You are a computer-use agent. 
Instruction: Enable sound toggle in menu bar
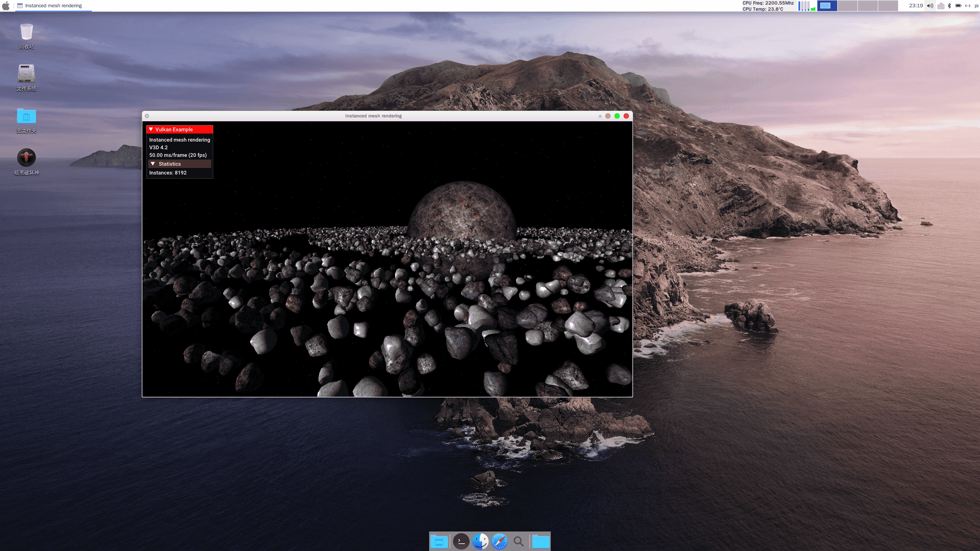click(x=930, y=5)
